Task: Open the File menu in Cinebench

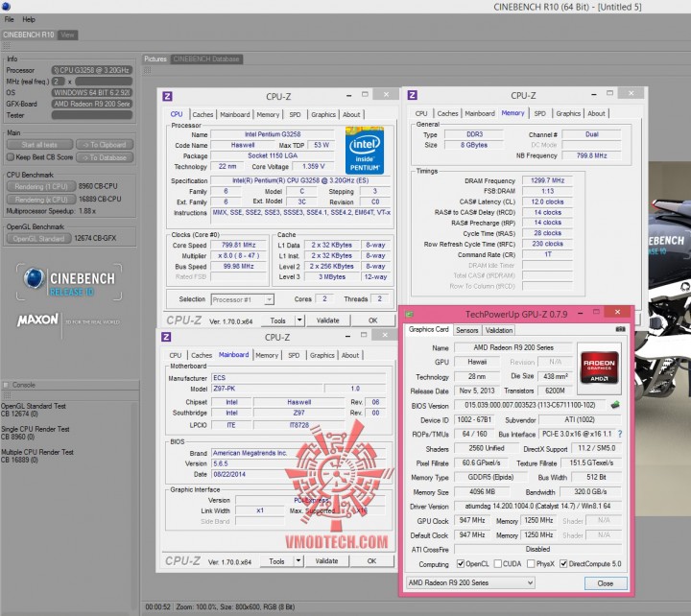Action: click(x=10, y=19)
